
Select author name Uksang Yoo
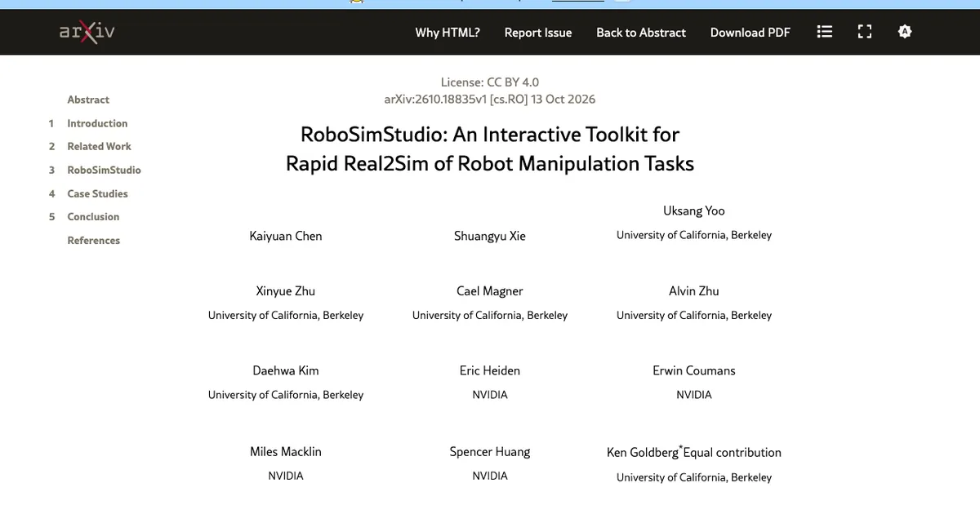pyautogui.click(x=694, y=210)
